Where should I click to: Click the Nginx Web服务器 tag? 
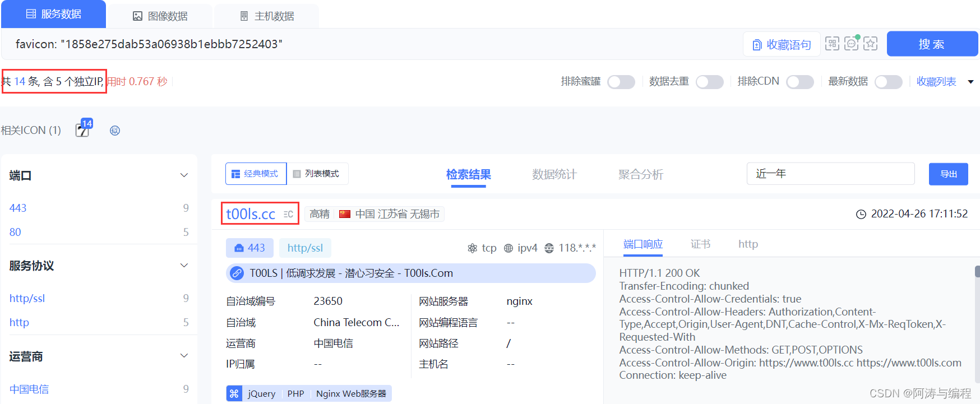point(351,394)
